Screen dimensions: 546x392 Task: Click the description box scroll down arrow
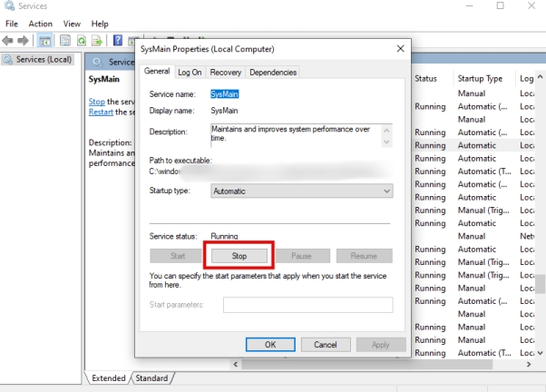coord(386,142)
